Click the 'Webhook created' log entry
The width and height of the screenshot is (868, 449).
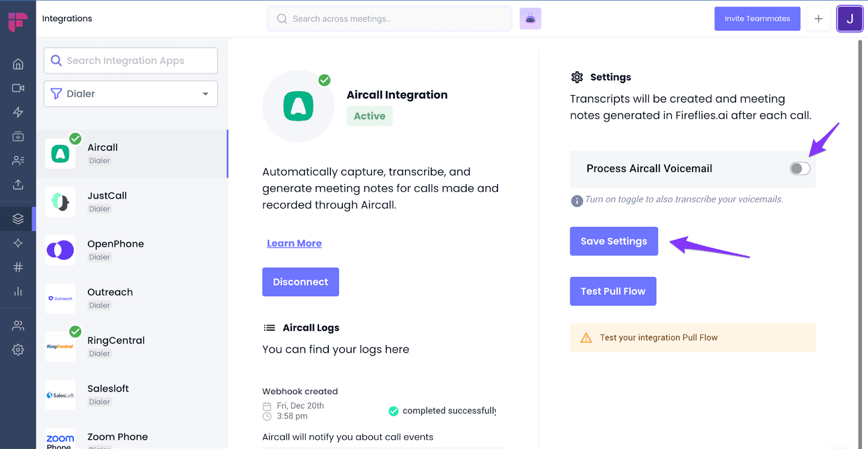pos(300,391)
